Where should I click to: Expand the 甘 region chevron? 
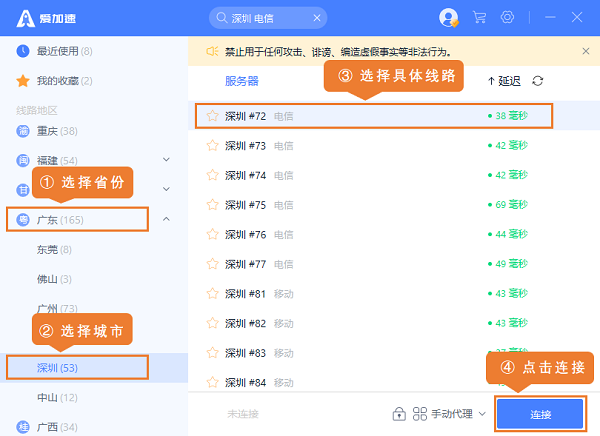166,189
